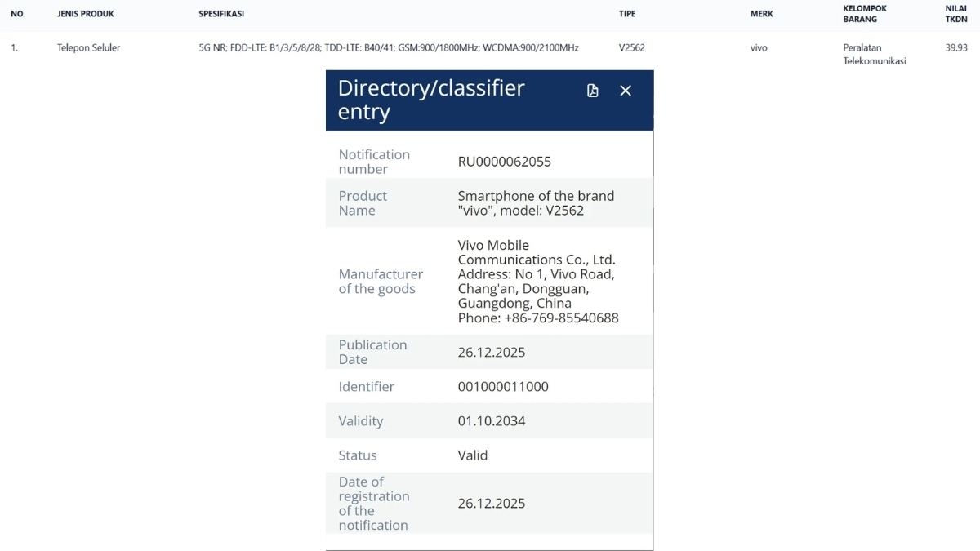
Task: Click the NO. column header
Action: [18, 14]
